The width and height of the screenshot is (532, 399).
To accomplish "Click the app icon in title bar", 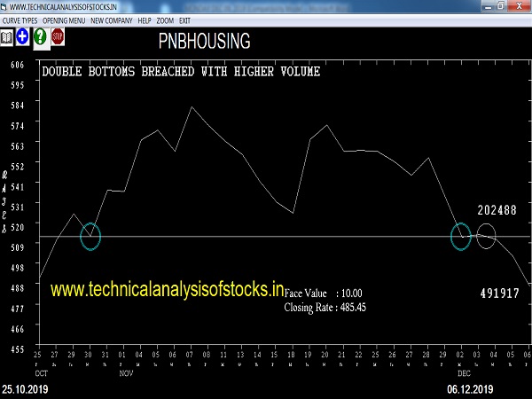I will pyautogui.click(x=5, y=5).
